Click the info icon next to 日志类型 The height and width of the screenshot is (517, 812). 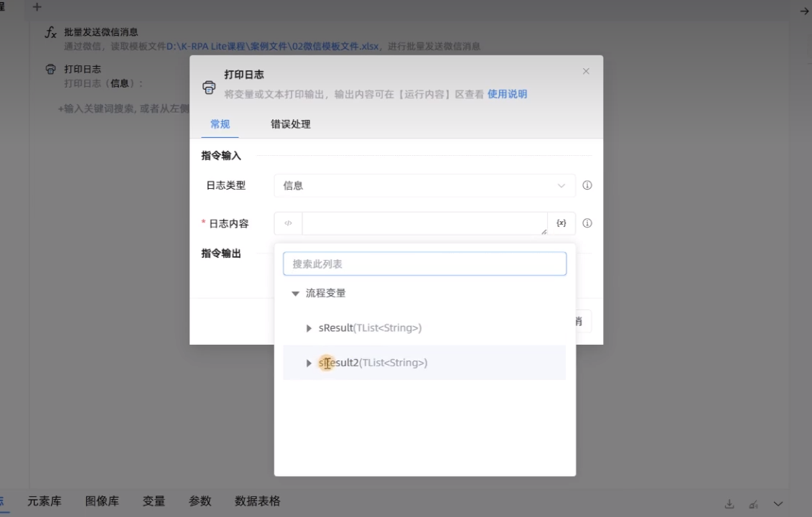pos(587,185)
